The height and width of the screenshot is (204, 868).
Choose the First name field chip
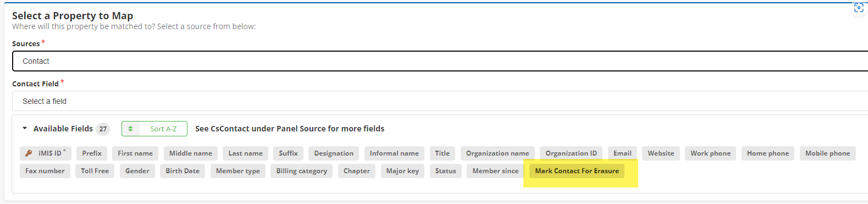click(x=135, y=153)
